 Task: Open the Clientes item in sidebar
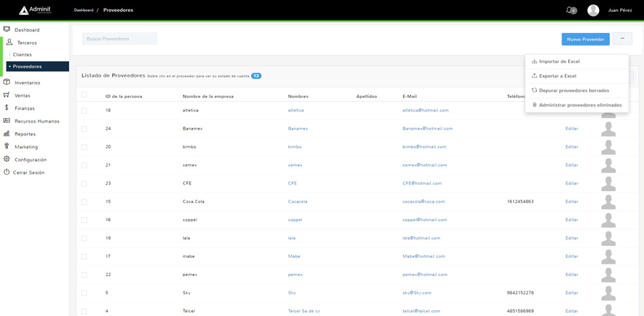tap(23, 55)
